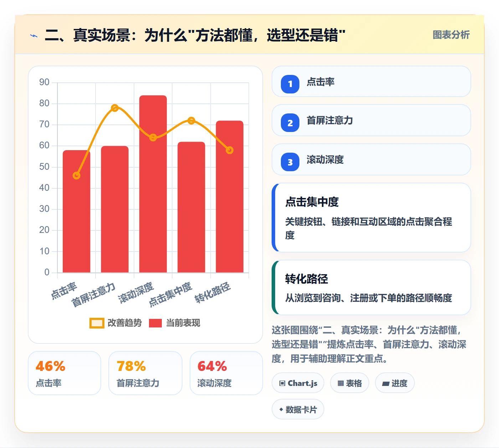
Task: Click the 表格 tag
Action: coord(350,383)
